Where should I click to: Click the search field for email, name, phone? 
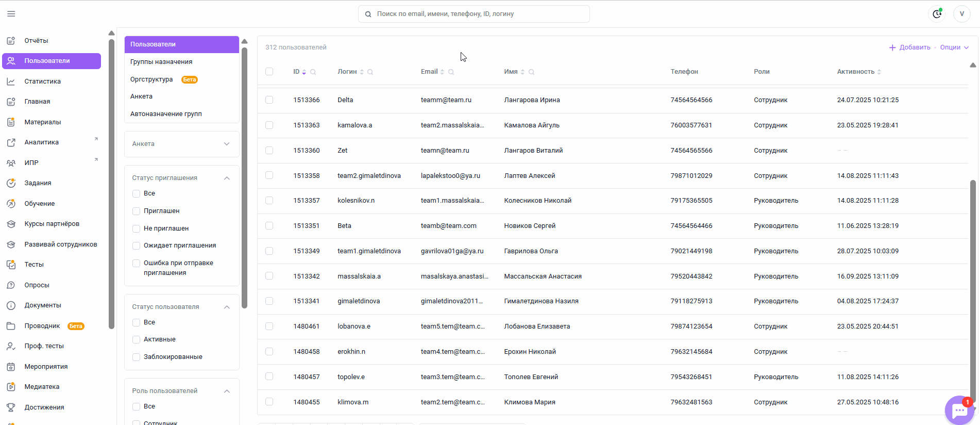474,14
